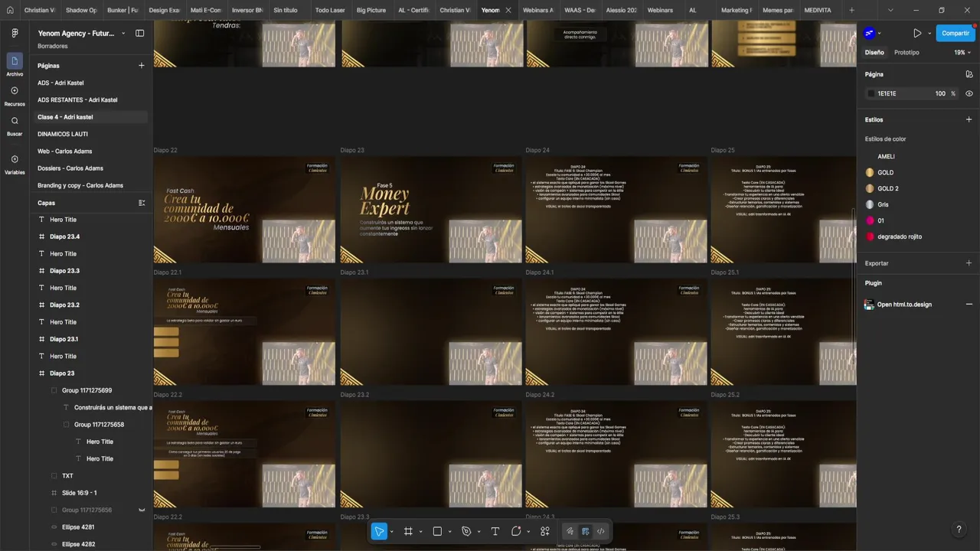
Task: Open the help question mark button
Action: 959,530
